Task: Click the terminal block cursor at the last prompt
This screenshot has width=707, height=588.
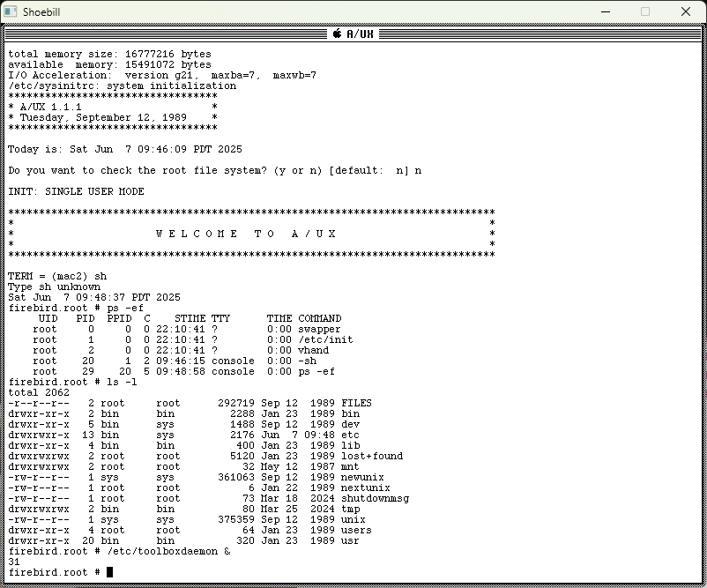Action: click(109, 572)
